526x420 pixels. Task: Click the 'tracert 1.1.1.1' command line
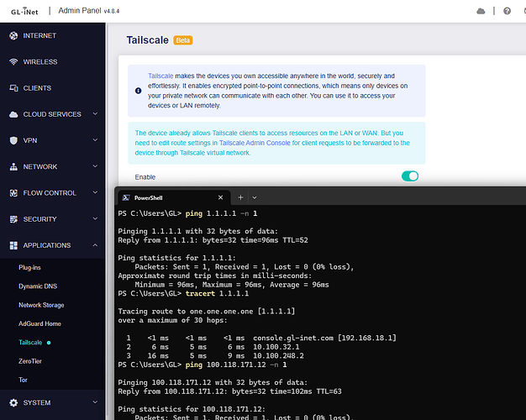[217, 293]
